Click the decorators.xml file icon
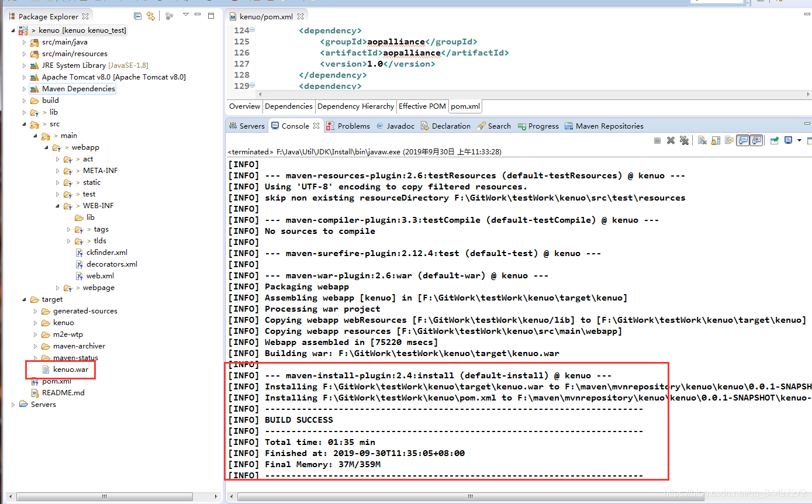This screenshot has height=504, width=812. click(80, 264)
